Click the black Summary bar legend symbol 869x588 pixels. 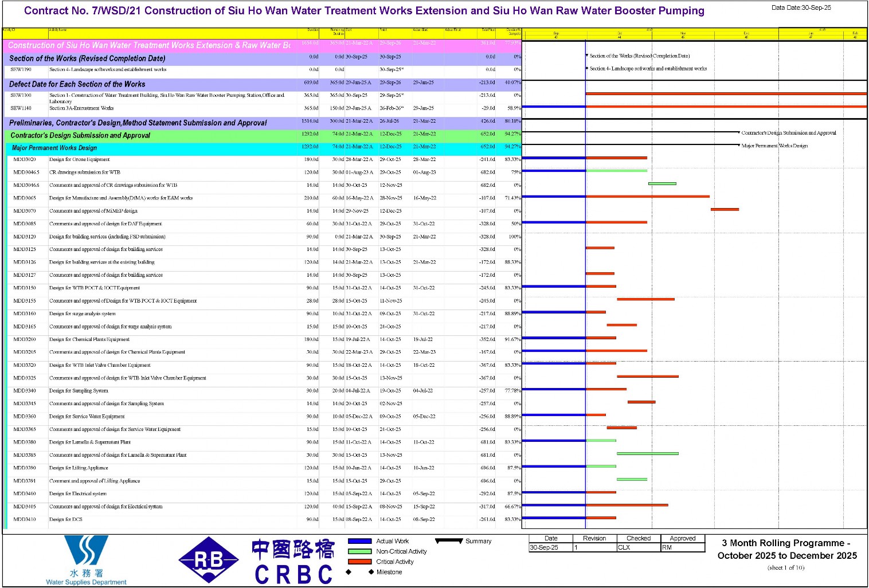449,541
